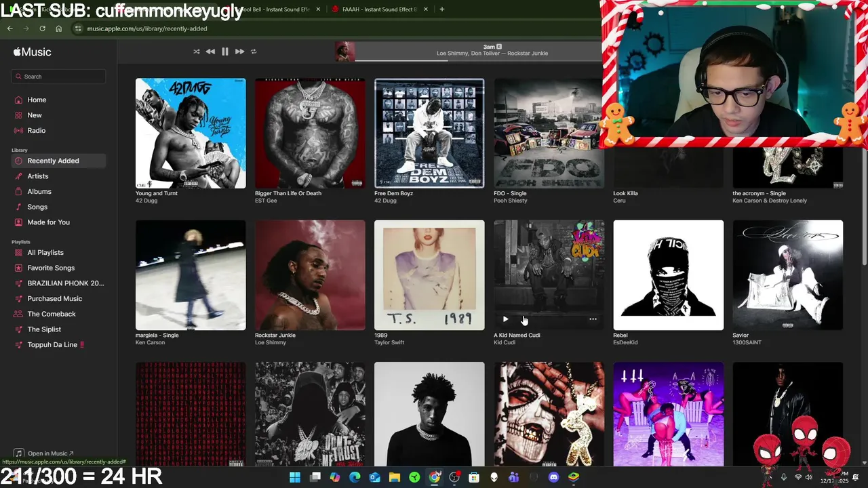Open the BRAZILIAN PHONK playlist
The height and width of the screenshot is (488, 868).
58,283
